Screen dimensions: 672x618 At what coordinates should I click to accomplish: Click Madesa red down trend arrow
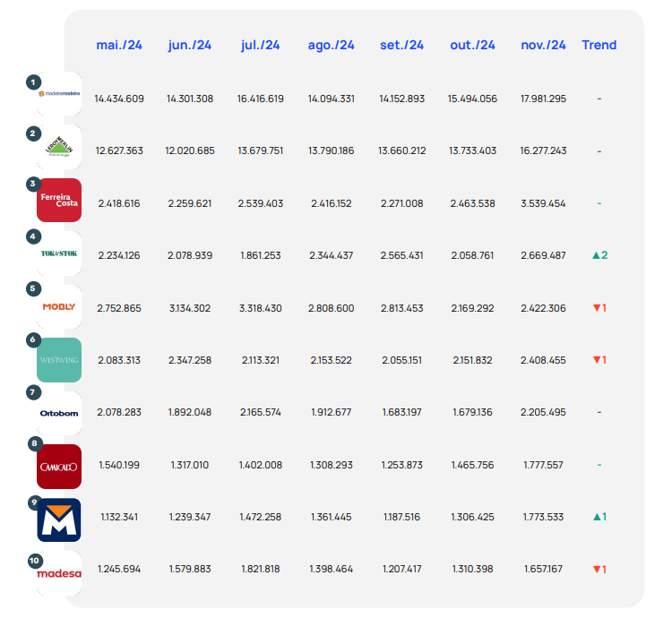(595, 569)
